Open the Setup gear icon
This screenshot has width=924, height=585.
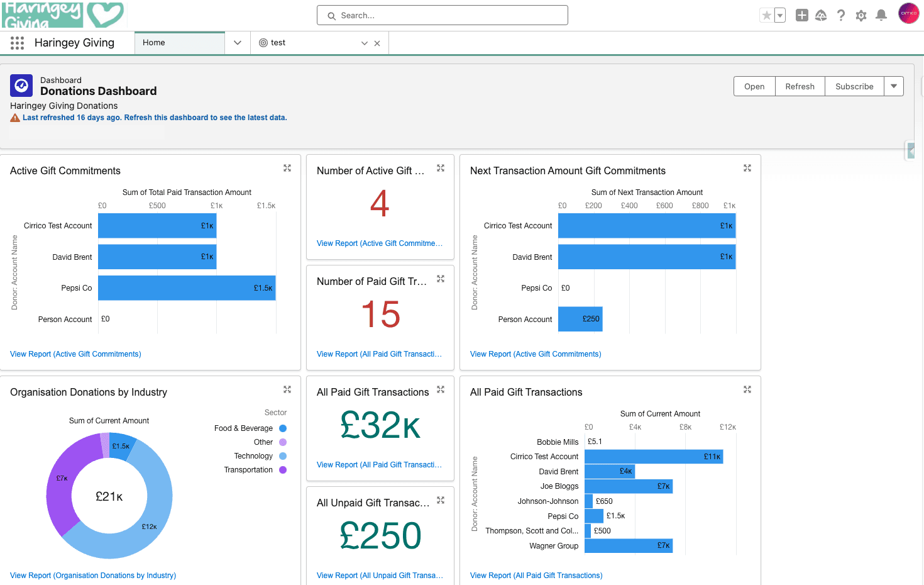coord(861,16)
